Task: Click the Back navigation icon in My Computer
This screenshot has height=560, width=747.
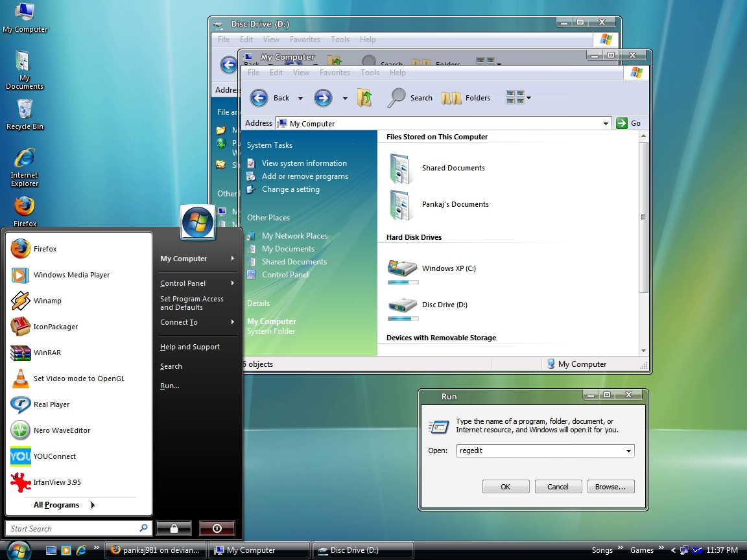Action: coord(259,97)
